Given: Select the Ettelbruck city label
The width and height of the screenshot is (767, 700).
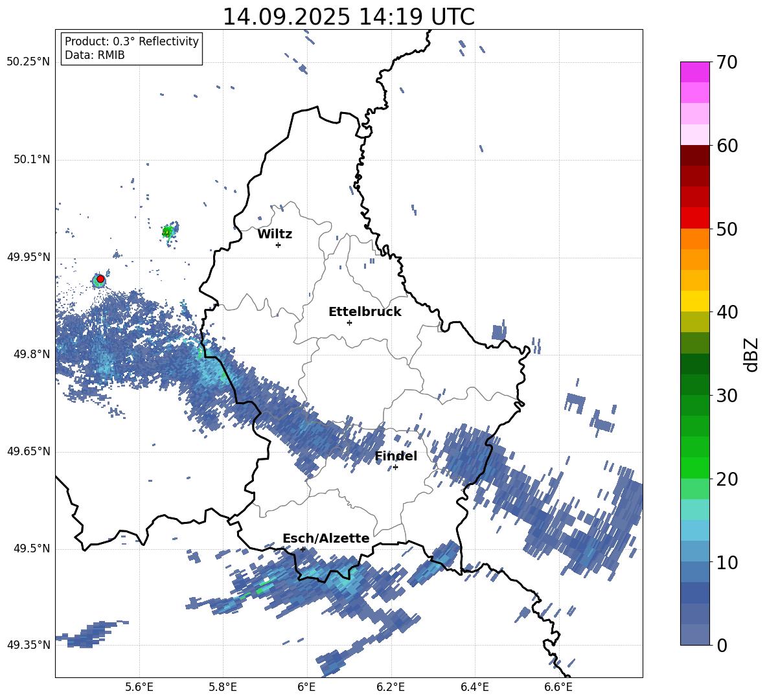Looking at the screenshot, I should click(365, 312).
